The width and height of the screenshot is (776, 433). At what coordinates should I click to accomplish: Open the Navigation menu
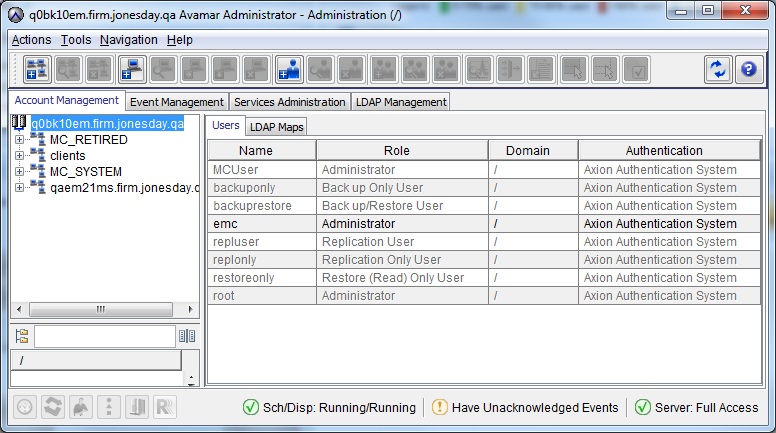129,40
